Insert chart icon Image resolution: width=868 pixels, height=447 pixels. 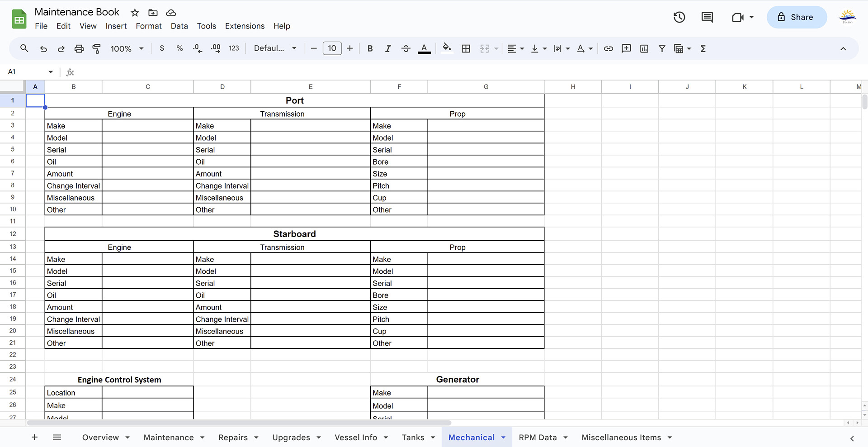click(x=644, y=48)
